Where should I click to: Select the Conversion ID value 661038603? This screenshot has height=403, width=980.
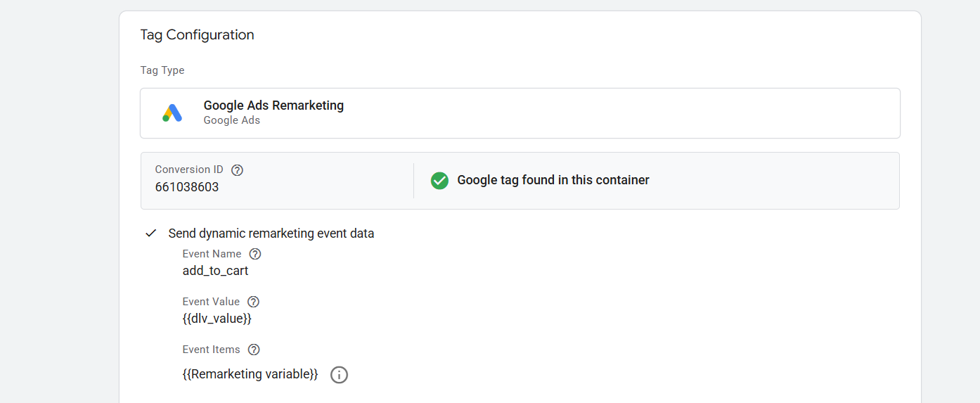click(x=187, y=188)
